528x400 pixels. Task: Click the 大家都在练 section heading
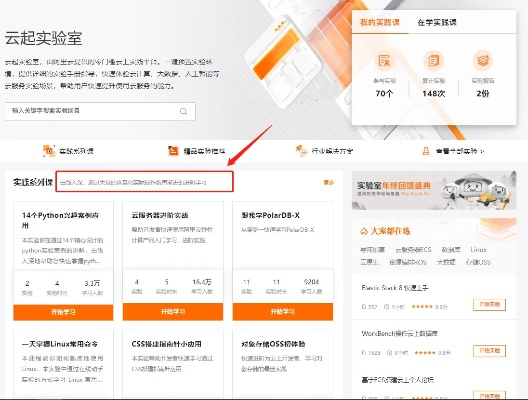[390, 231]
